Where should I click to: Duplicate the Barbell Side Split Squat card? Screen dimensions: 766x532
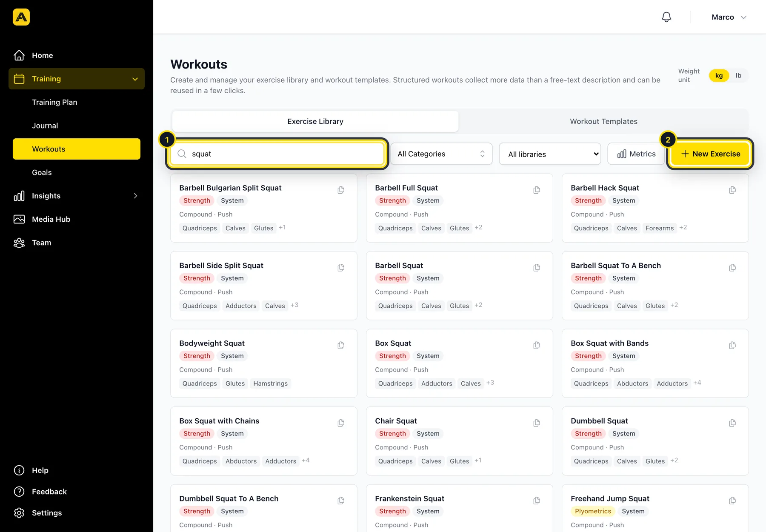(x=341, y=268)
